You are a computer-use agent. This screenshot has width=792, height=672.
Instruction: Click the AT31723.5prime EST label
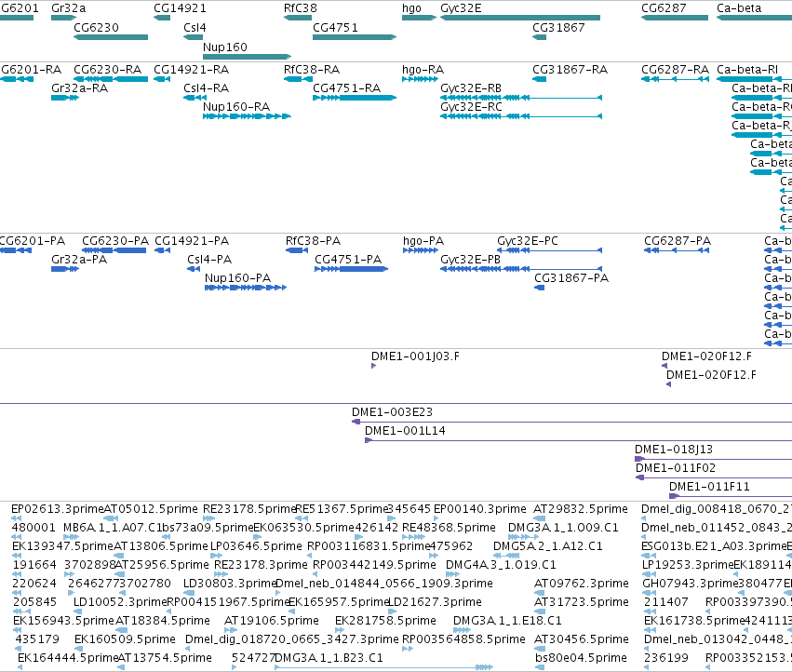click(582, 602)
